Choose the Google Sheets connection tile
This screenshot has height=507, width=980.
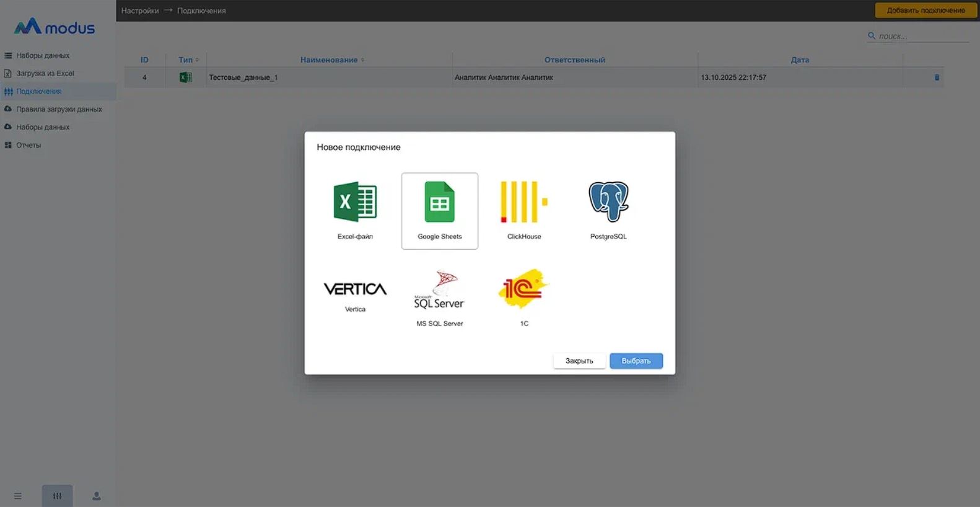(x=439, y=211)
